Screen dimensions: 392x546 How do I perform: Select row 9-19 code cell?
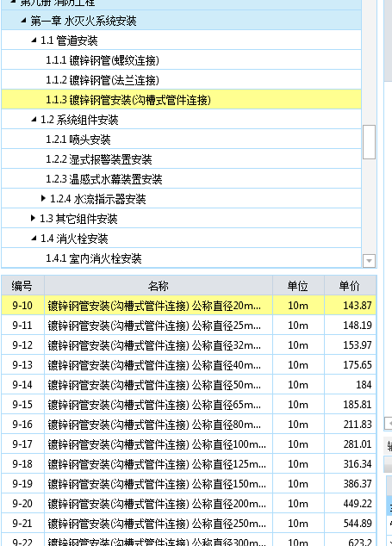coord(22,484)
